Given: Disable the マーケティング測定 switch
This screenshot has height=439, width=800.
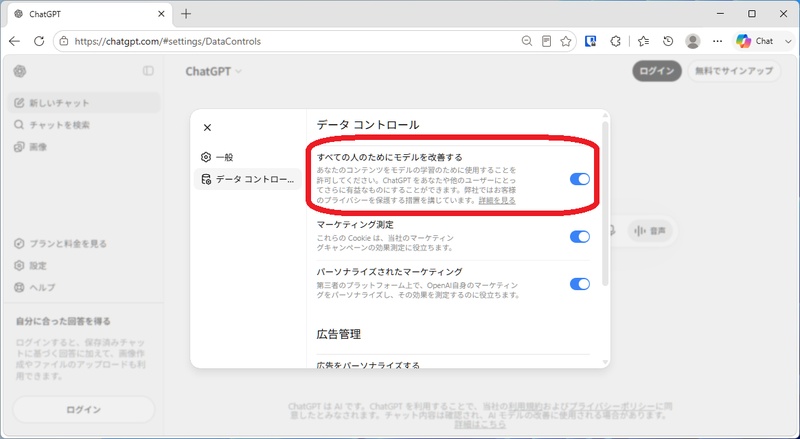Looking at the screenshot, I should click(x=580, y=236).
